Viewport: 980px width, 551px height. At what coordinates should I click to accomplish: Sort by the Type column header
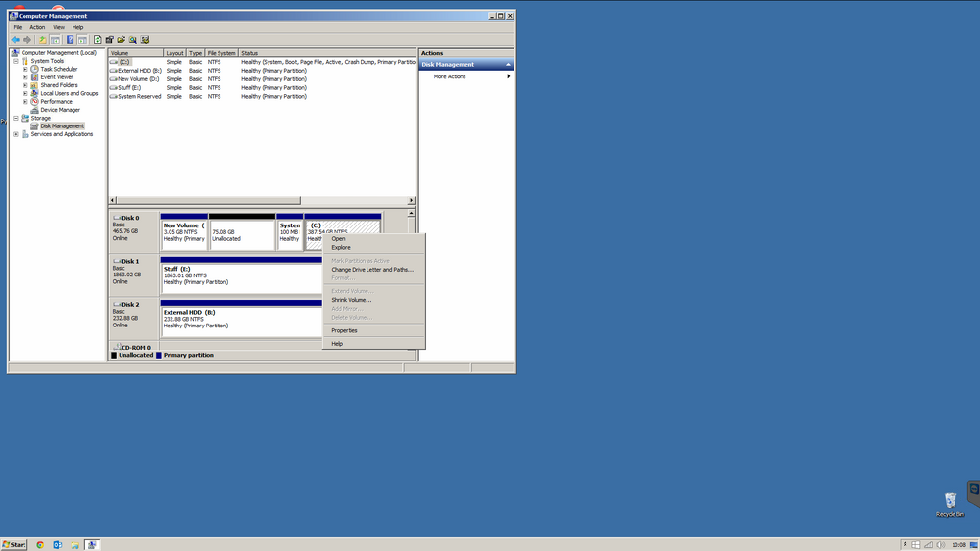(196, 53)
